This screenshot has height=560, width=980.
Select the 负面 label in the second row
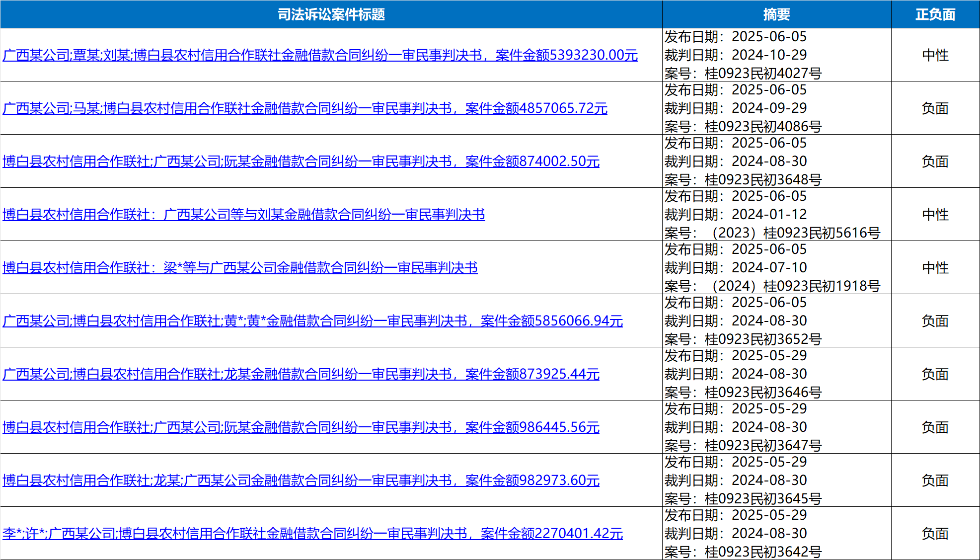tap(934, 108)
